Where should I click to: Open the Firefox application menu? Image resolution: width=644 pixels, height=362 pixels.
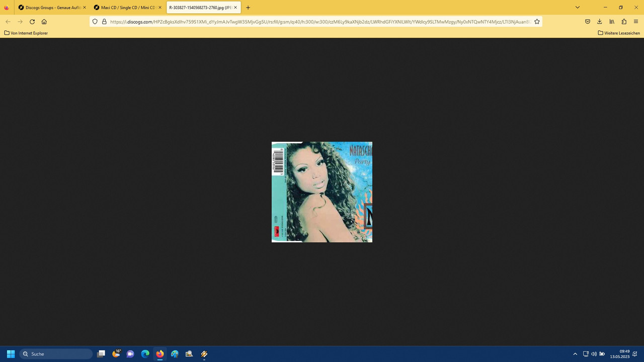click(x=636, y=22)
